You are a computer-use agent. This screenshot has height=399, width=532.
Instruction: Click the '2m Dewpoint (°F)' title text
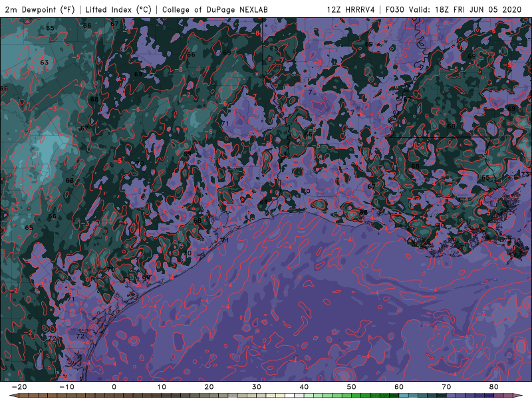(39, 9)
